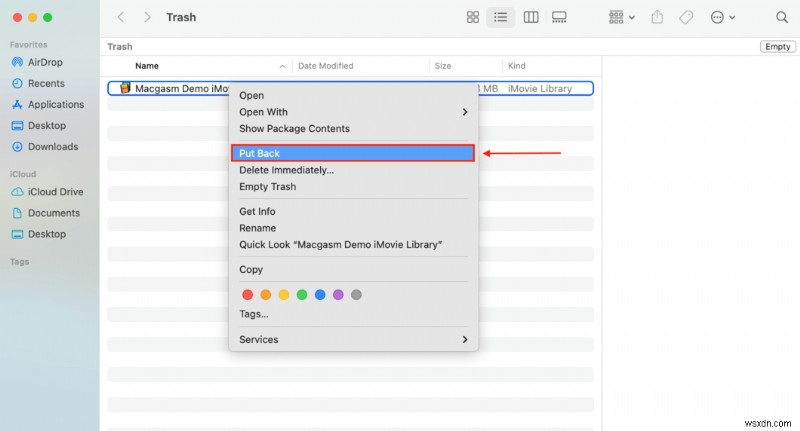Apply the red color tag
The width and height of the screenshot is (800, 431).
[x=247, y=295]
